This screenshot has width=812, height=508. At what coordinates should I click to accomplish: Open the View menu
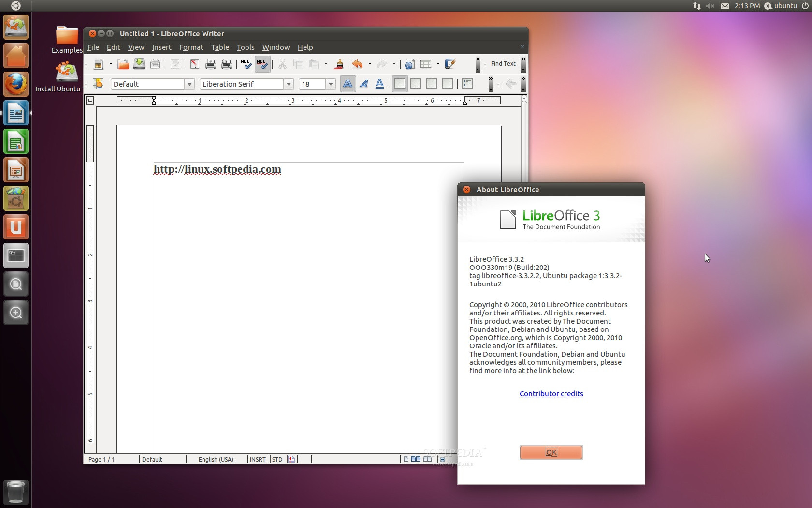pyautogui.click(x=136, y=47)
